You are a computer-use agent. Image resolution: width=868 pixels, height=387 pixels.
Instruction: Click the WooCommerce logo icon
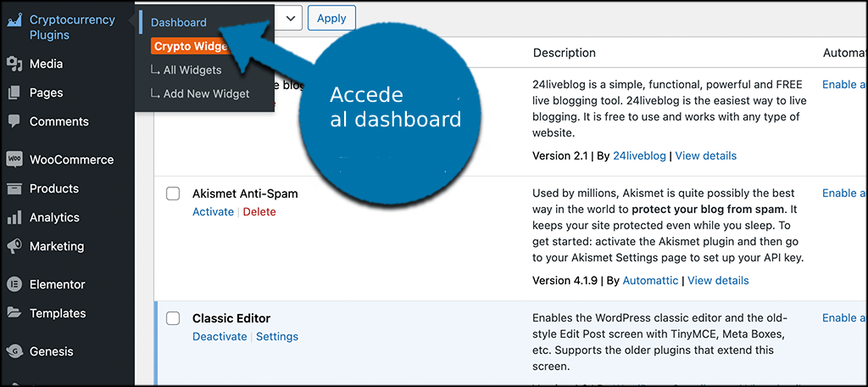[14, 160]
